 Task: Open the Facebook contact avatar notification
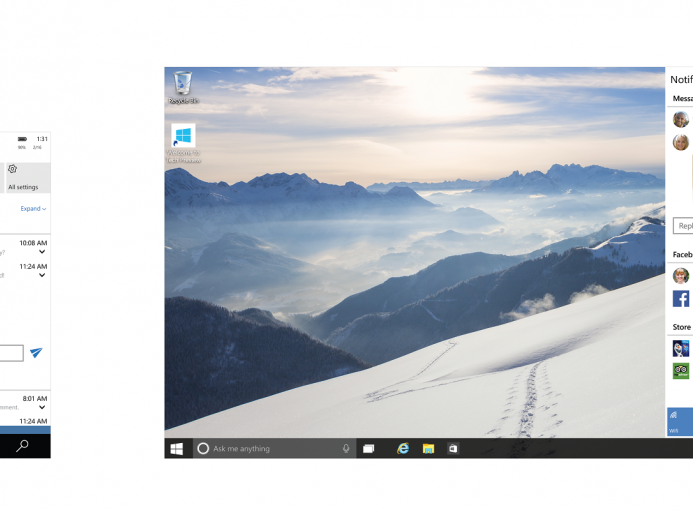click(681, 275)
